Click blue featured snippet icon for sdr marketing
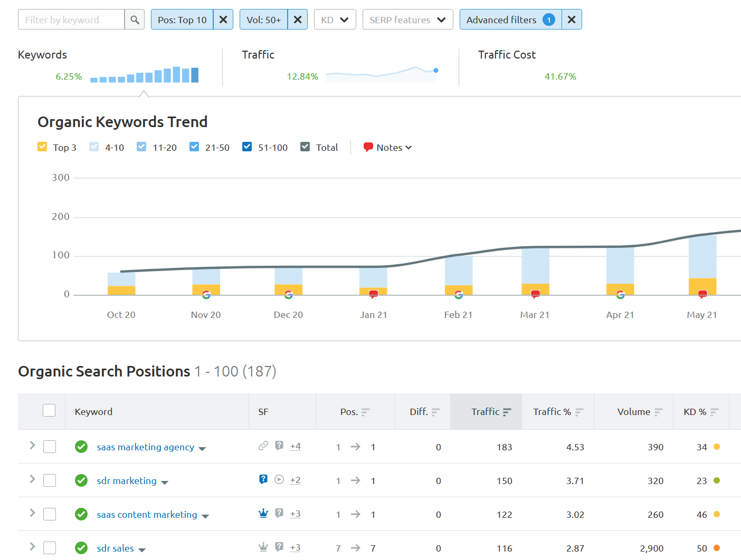 [263, 480]
